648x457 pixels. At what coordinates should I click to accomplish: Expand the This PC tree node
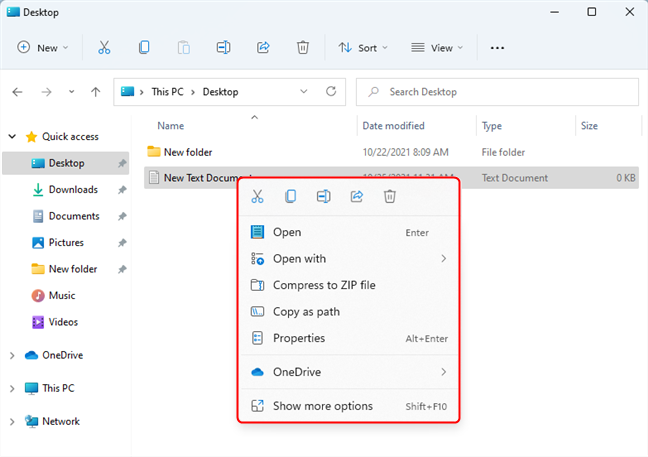point(12,388)
